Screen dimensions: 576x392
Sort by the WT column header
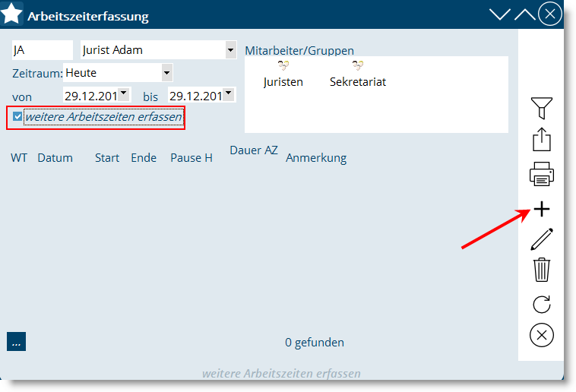click(19, 157)
